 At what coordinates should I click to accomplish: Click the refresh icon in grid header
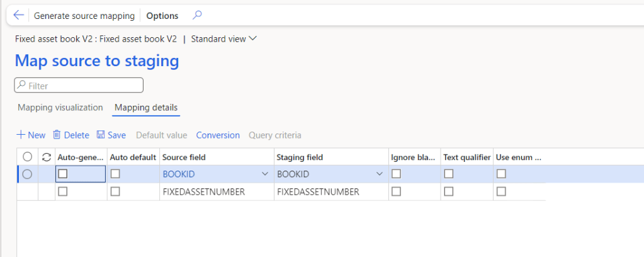pos(47,157)
